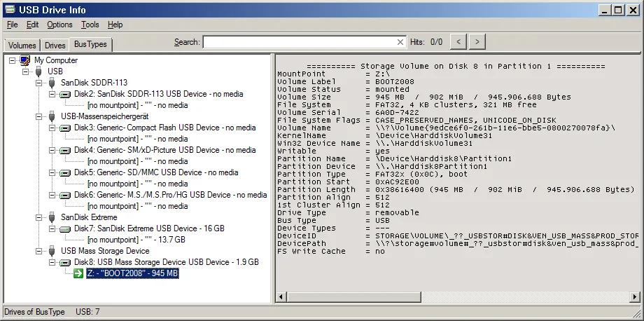644x321 pixels.
Task: Click the USB icon next to SanDisk SDDR-113
Action: (52, 83)
